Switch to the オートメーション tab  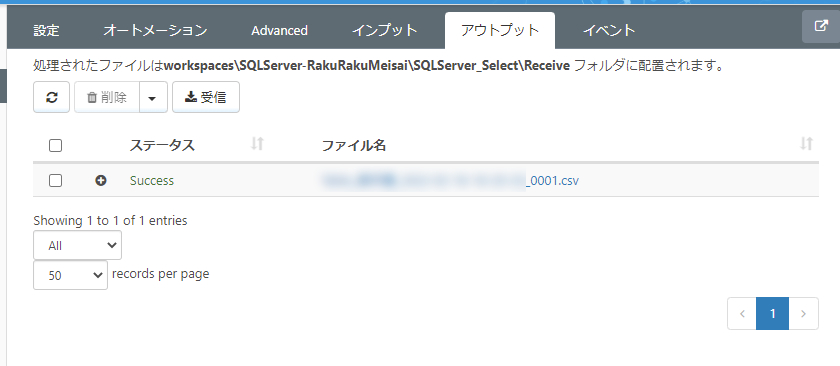pos(155,31)
